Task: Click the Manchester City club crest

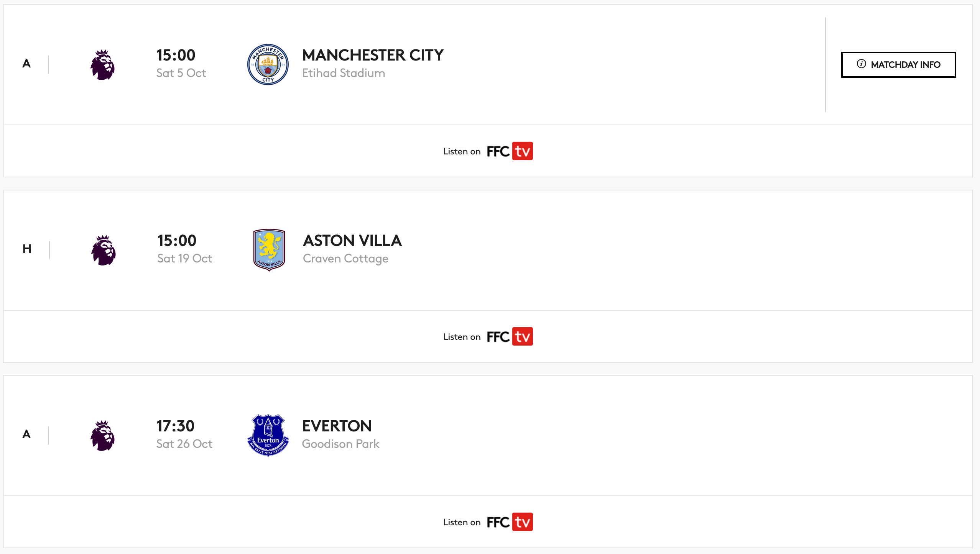Action: click(268, 64)
